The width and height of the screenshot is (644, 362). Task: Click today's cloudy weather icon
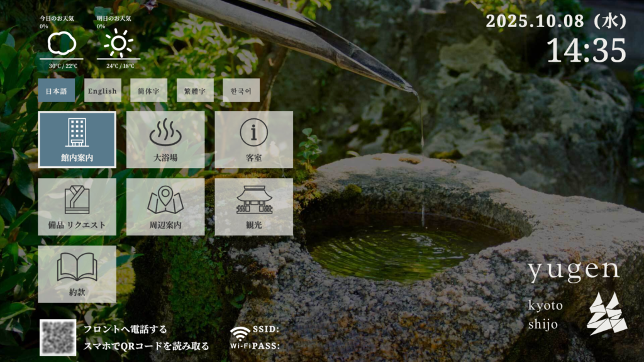click(62, 43)
